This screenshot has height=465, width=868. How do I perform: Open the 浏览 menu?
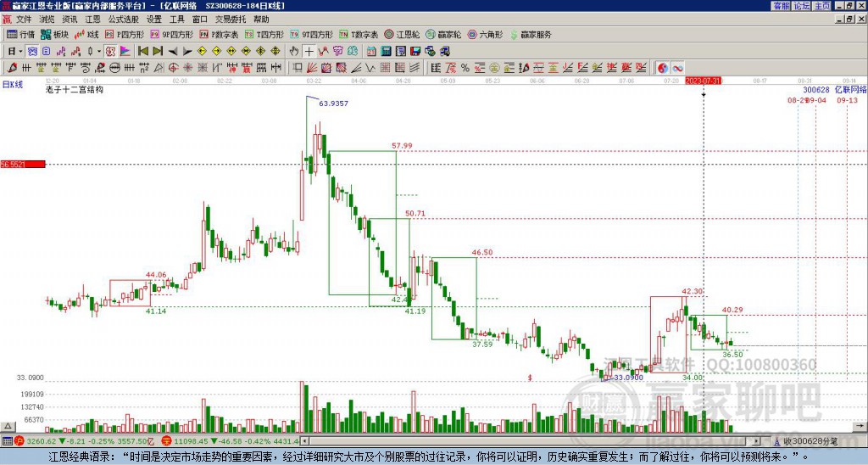tap(47, 20)
